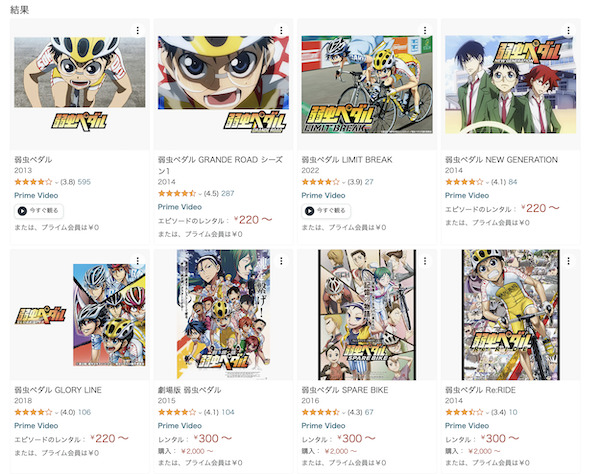Open the three-dot menu on 弱虫ペダル 2013 card

(138, 31)
